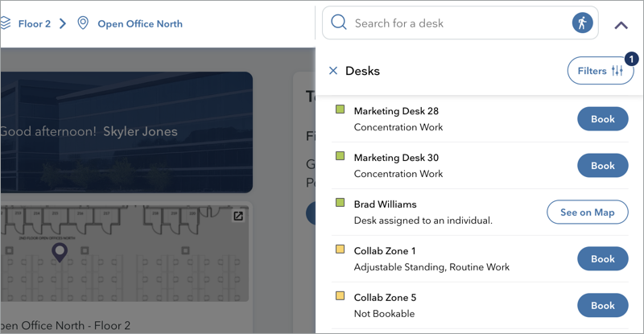Click the Adjustable Standing, Routine Work text
The height and width of the screenshot is (334, 644).
tap(431, 267)
